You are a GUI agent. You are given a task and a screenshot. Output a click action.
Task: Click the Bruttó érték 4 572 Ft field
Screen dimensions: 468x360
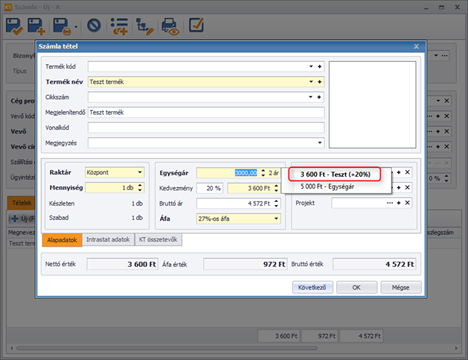[374, 264]
